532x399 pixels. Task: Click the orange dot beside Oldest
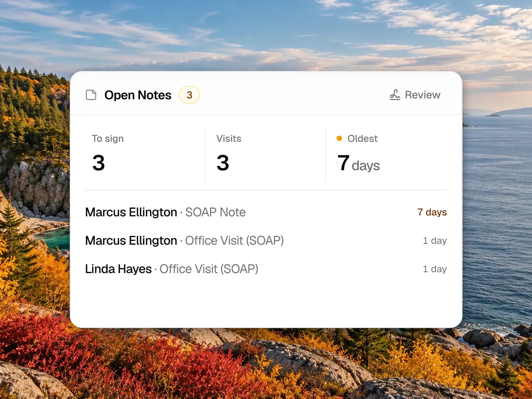pos(339,138)
